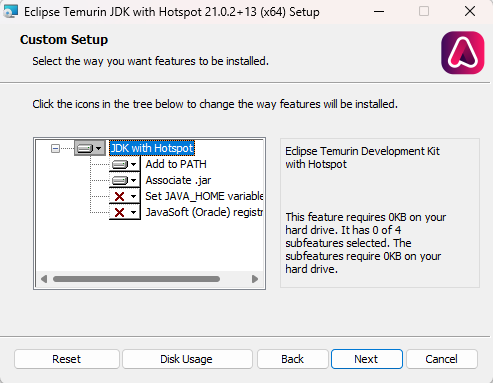Click the feature tree scroll left arrow
Screen dimensions: 493x383
pos(44,279)
